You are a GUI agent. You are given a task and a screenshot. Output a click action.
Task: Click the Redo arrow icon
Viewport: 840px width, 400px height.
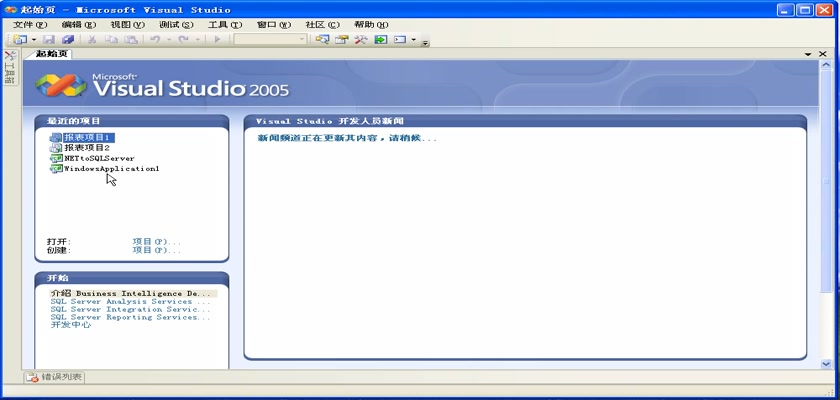[x=184, y=40]
